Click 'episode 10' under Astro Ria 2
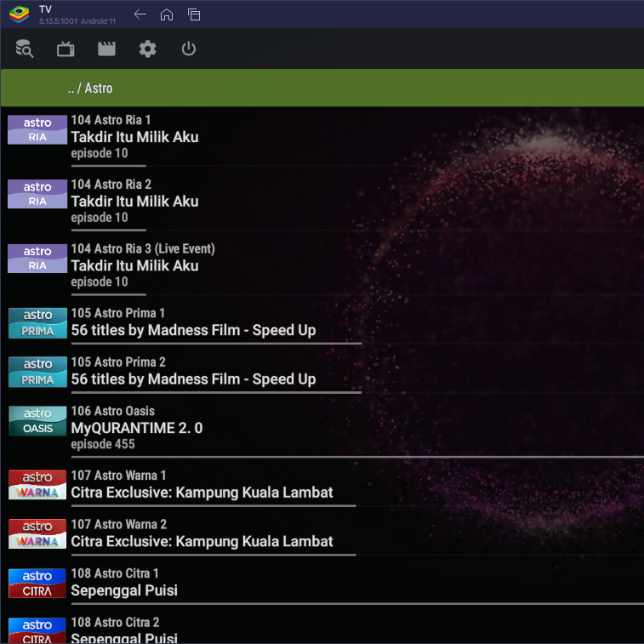 click(100, 218)
